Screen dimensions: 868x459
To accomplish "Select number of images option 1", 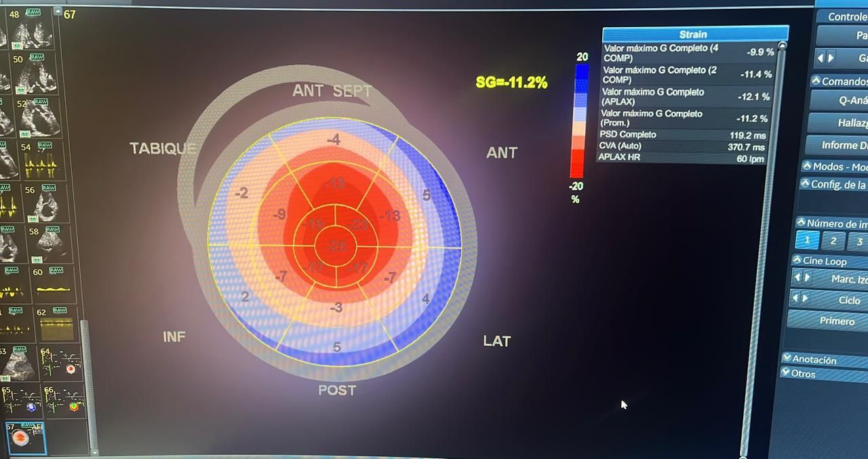I will 807,241.
